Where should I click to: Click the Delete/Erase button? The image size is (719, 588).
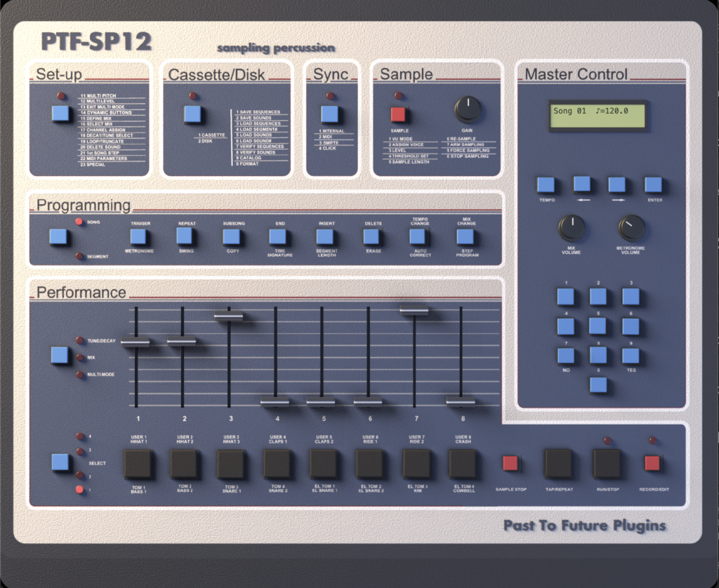pyautogui.click(x=371, y=237)
